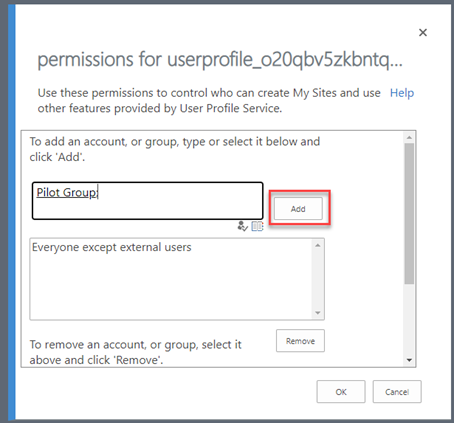Click accounts listbox scroll up arrow
The height and width of the screenshot is (423, 454).
click(x=317, y=246)
